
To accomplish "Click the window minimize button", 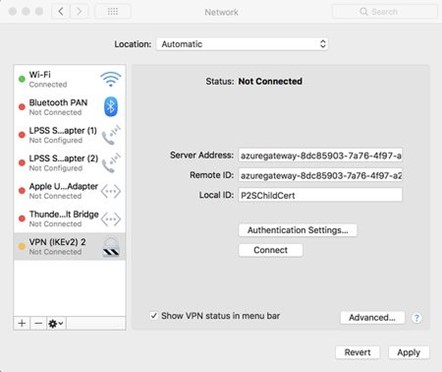I will (26, 12).
